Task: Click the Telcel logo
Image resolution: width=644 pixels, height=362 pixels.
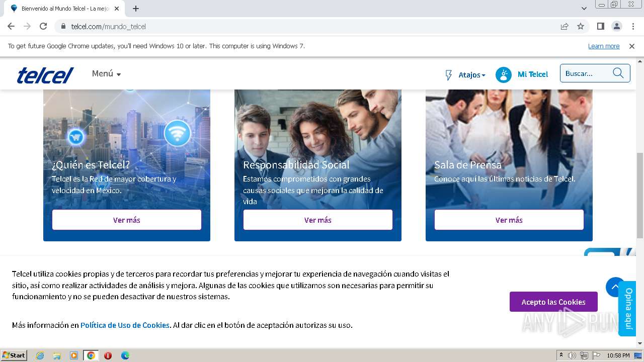Action: pos(45,75)
